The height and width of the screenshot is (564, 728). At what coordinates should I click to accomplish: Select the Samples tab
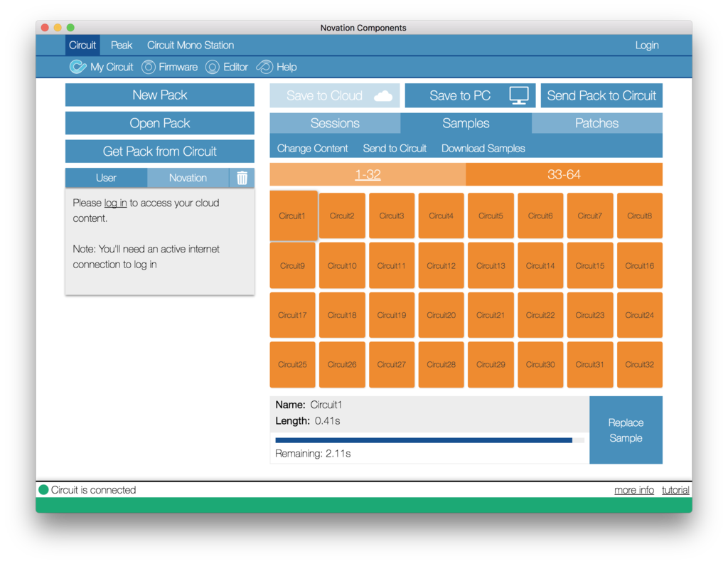[x=466, y=123]
